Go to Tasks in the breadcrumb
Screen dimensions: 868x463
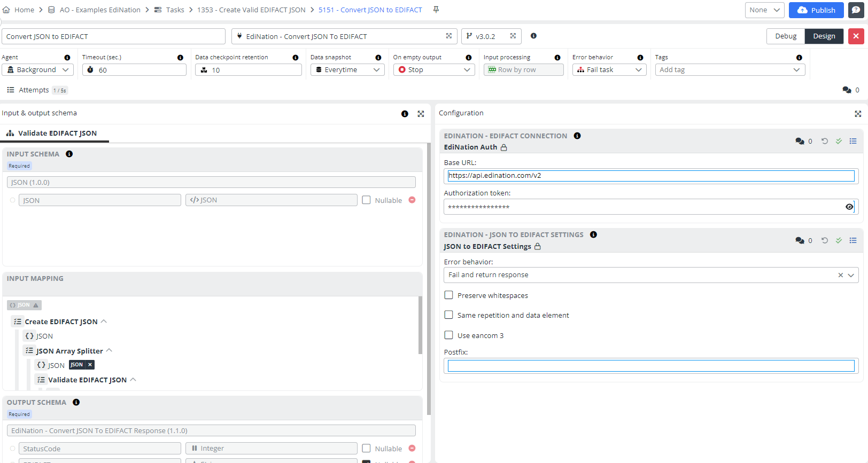[175, 10]
